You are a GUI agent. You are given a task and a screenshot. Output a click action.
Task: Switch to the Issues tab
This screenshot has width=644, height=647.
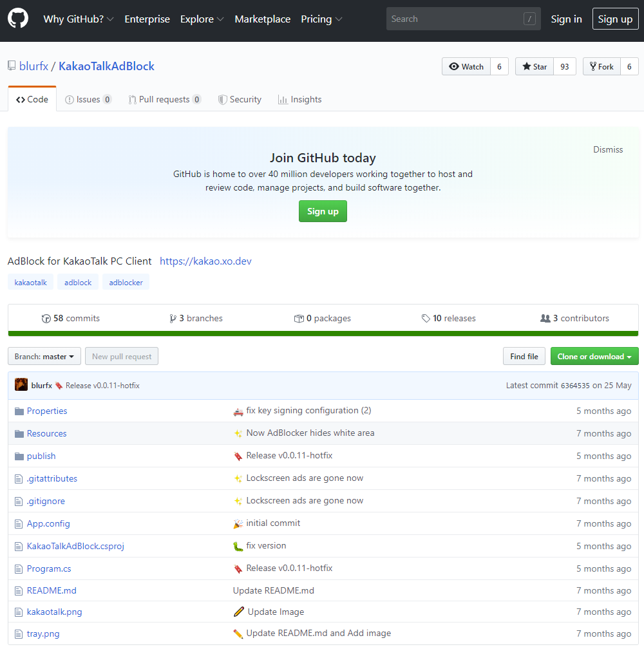click(88, 99)
